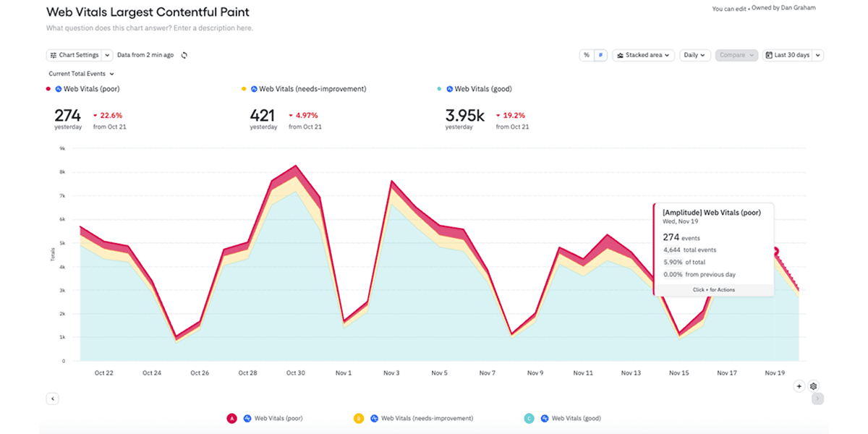
Task: Click the red A badge in legend
Action: (x=231, y=418)
